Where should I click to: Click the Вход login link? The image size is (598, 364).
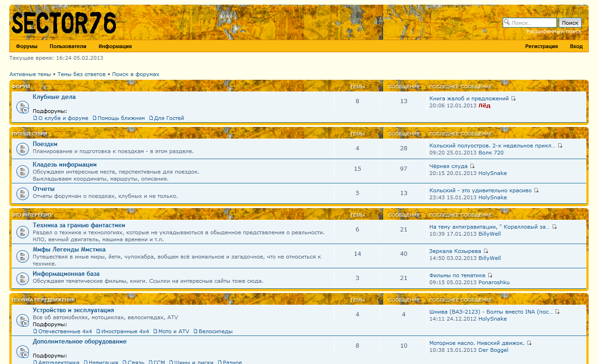click(576, 46)
